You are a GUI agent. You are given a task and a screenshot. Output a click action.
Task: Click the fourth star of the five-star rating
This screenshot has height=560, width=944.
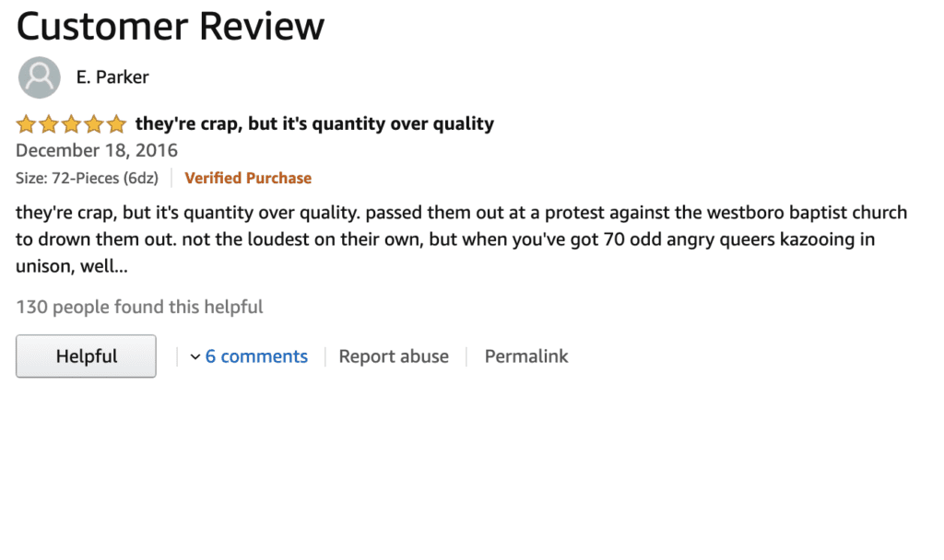tap(94, 123)
